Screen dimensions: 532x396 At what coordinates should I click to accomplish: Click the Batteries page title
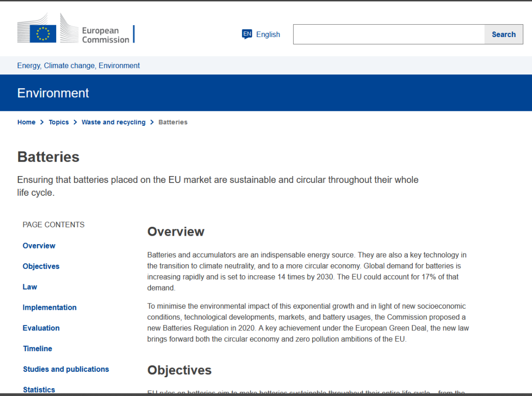click(48, 157)
